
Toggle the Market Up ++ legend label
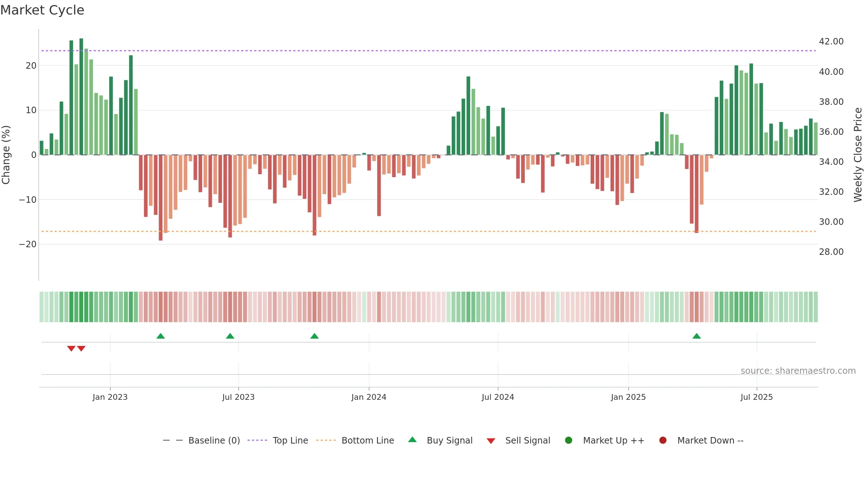pyautogui.click(x=614, y=440)
